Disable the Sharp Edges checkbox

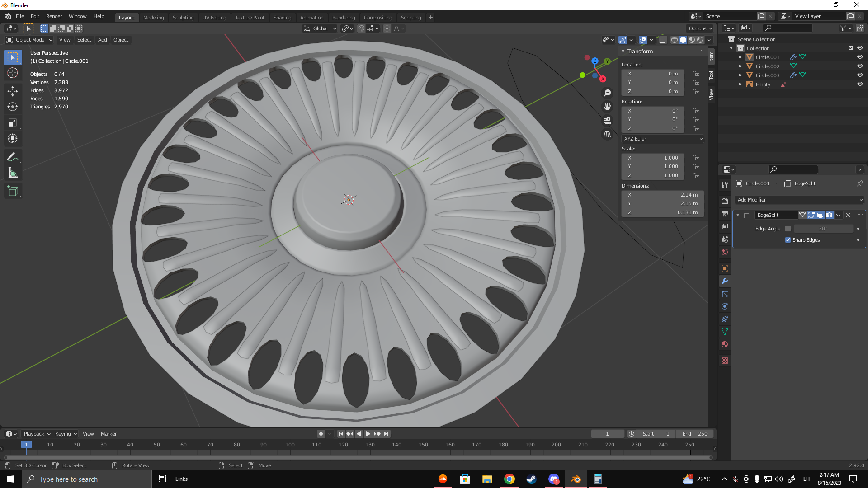pos(788,240)
